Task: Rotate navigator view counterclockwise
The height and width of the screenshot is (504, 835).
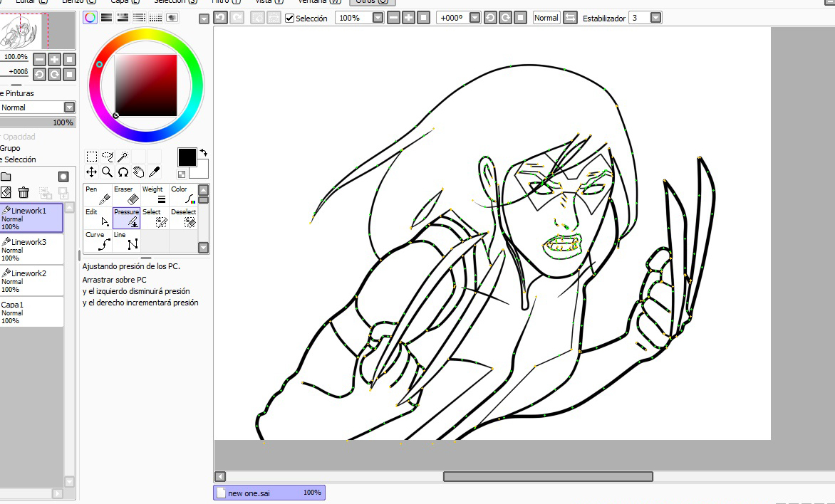Action: (39, 75)
